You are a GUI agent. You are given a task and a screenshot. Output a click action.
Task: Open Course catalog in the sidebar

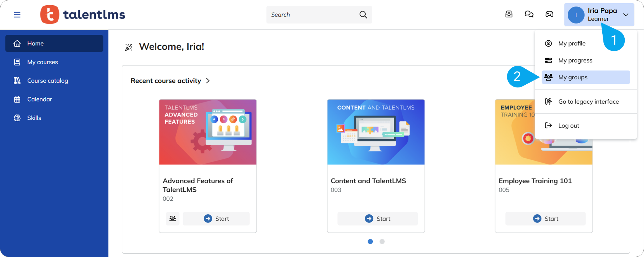pos(48,81)
